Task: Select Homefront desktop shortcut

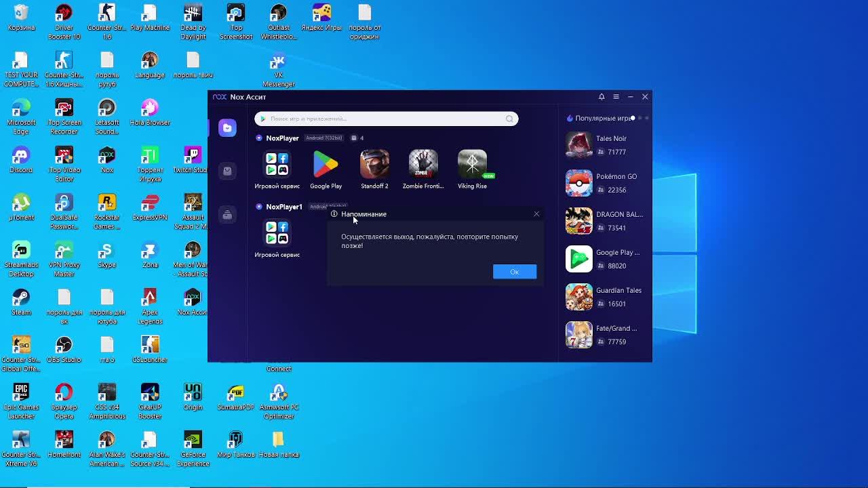Action: click(64, 445)
